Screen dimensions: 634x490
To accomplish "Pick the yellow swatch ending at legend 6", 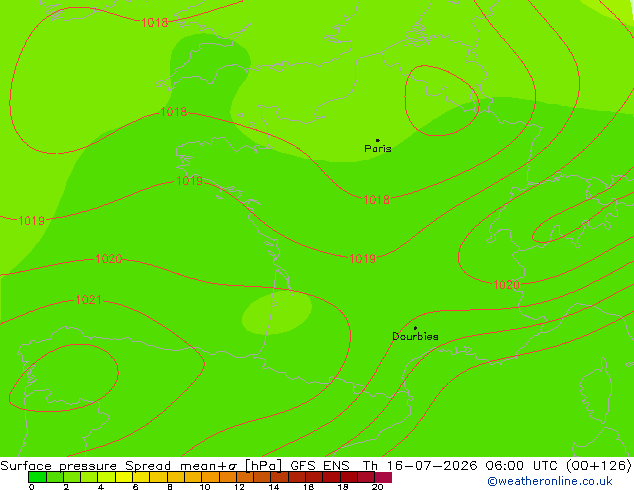I will [124, 477].
